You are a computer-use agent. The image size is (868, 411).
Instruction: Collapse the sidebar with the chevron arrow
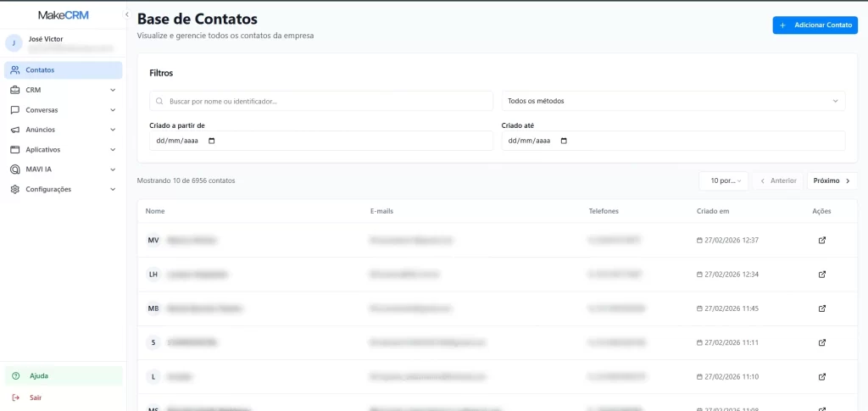point(127,15)
